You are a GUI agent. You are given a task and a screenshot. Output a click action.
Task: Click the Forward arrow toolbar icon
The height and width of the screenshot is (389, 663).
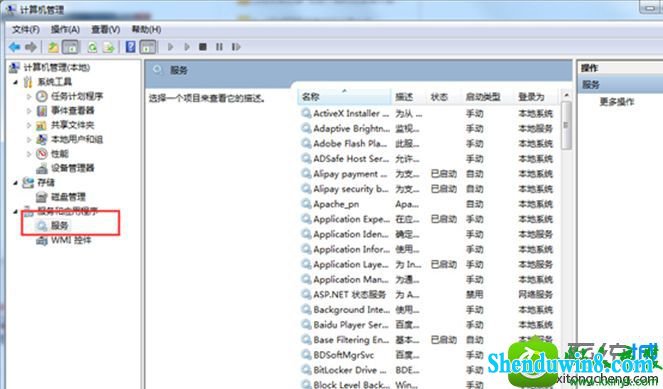pyautogui.click(x=30, y=47)
